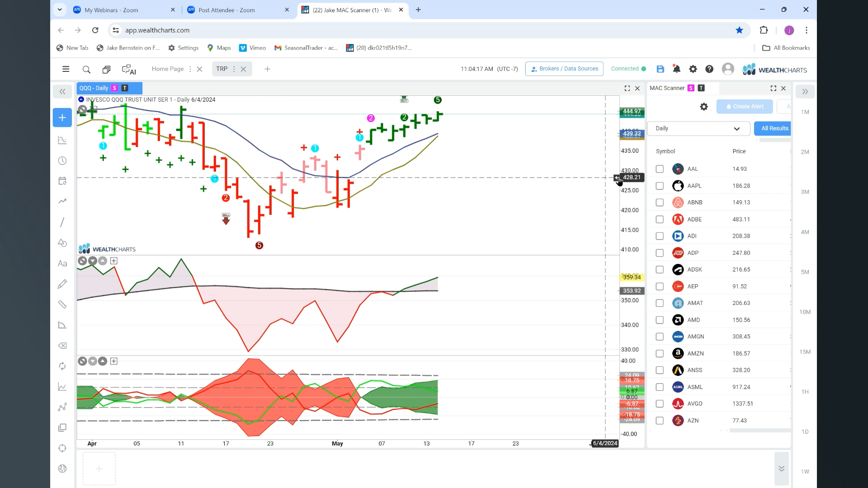Click the Symbol column header
This screenshot has height=488, width=868.
tap(665, 151)
